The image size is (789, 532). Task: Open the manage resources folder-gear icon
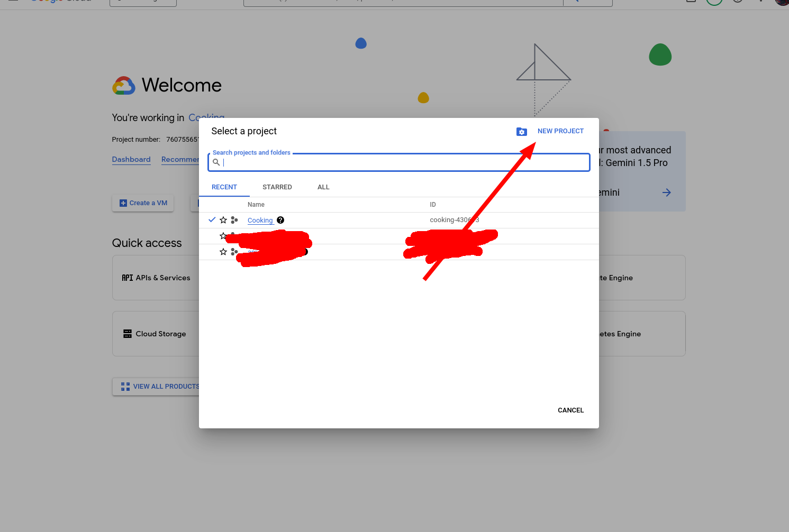[522, 132]
